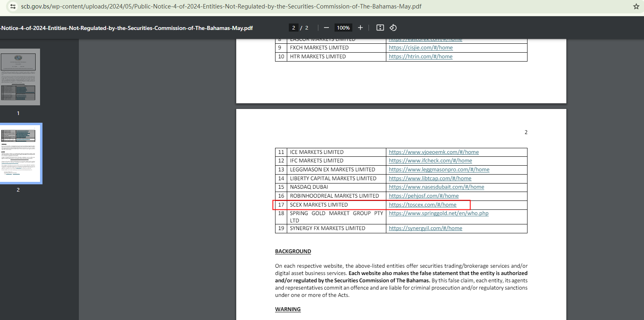Click the browser address bar URL
Viewport: 644px width, 320px height.
(x=221, y=6)
